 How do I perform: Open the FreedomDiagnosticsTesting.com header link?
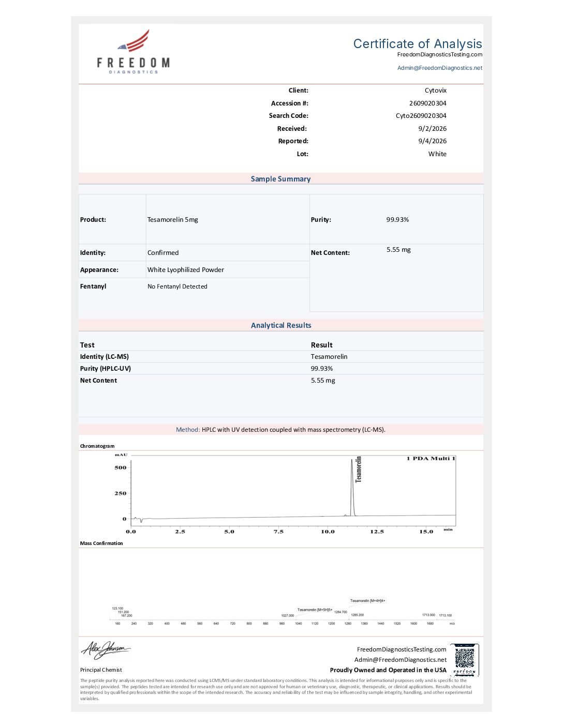click(440, 55)
